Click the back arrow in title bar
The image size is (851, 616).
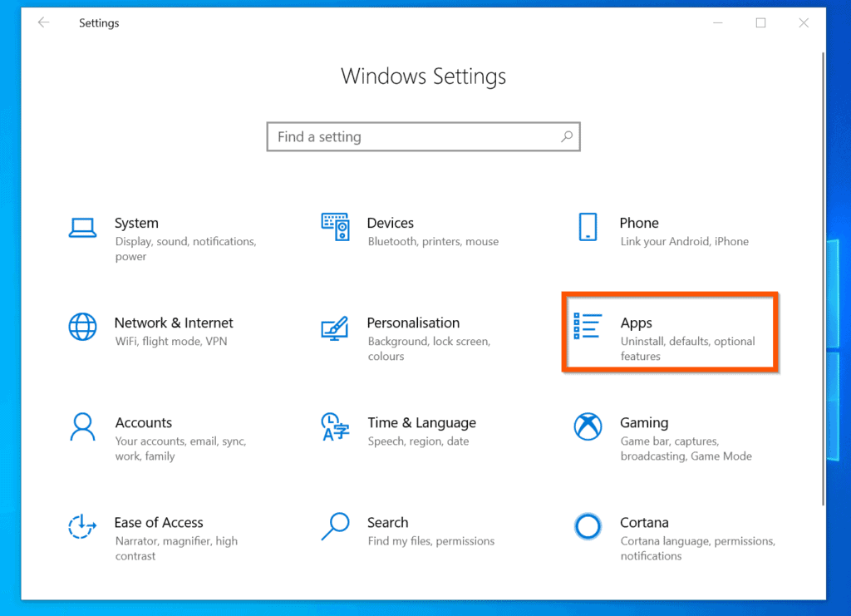tap(43, 23)
